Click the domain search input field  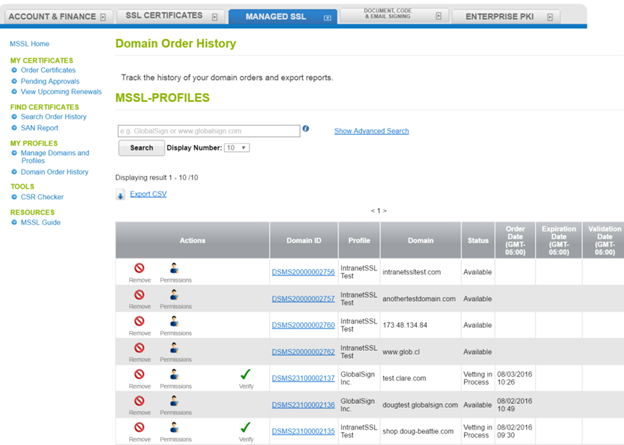(x=208, y=131)
